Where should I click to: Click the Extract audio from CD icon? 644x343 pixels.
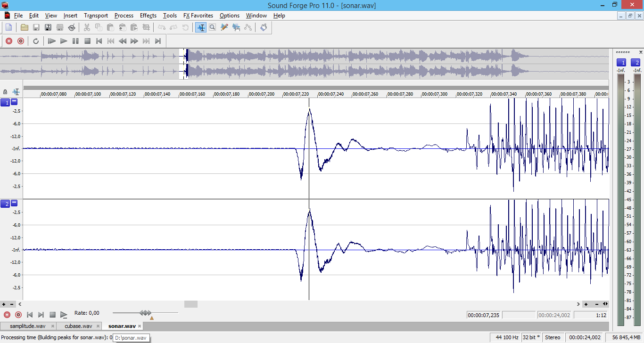pos(72,27)
